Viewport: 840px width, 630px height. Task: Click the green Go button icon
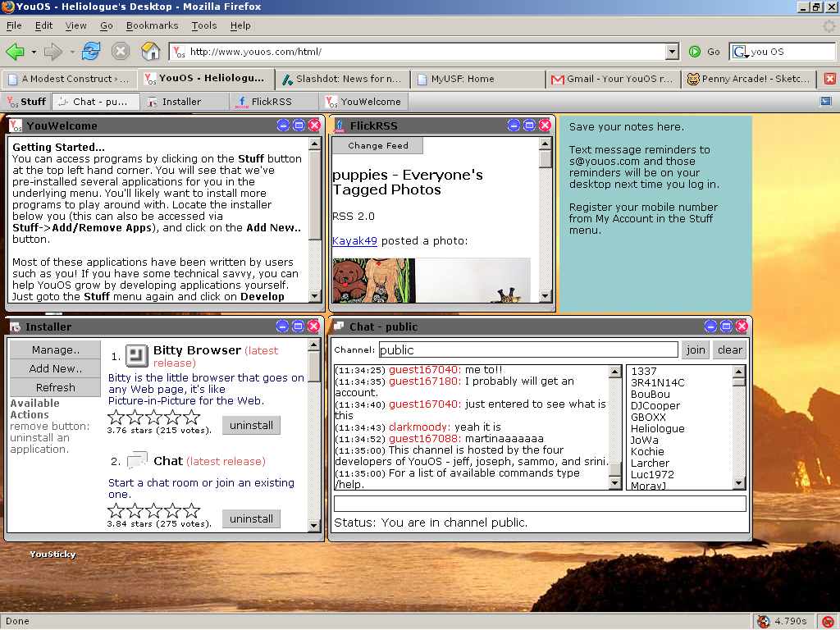tap(695, 52)
